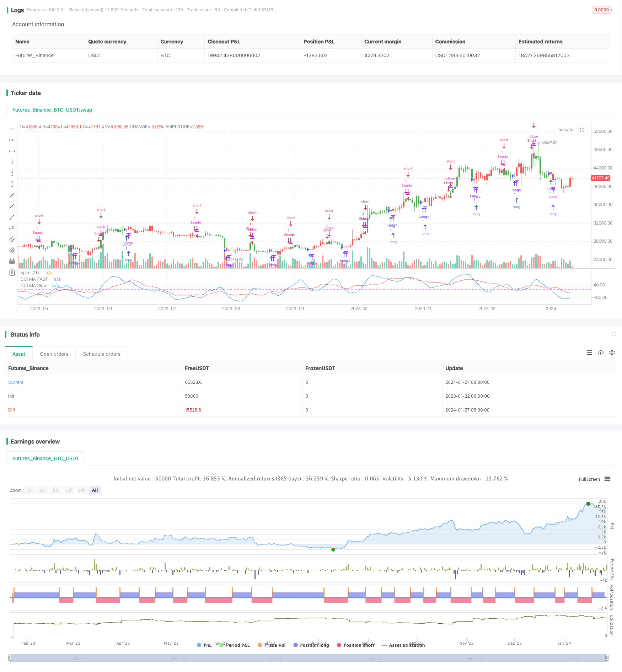Select the horizontal straight line drawing tool
Screen dimensions: 622x672
point(12,129)
